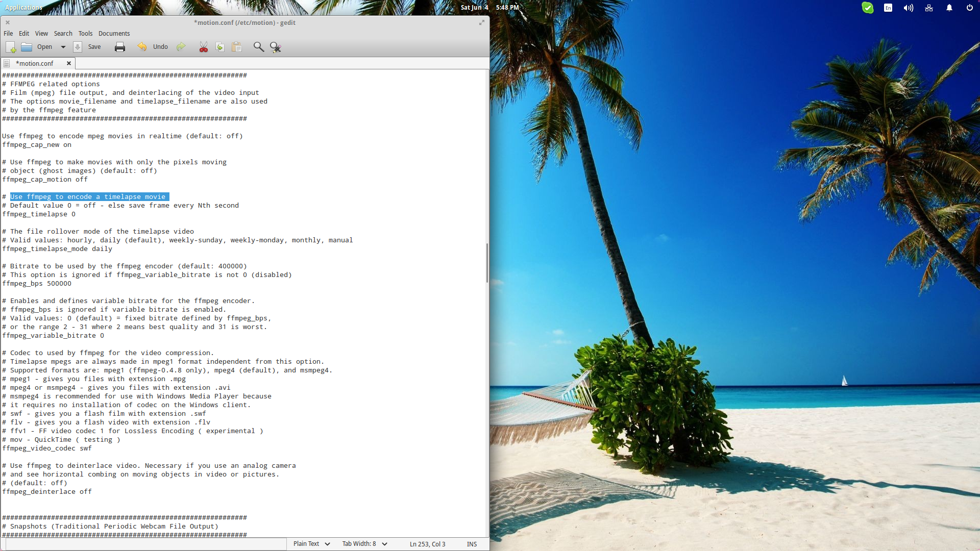Click the line 'ffmpeg_timelapse_mode daily'
The image size is (980, 551).
click(x=57, y=249)
